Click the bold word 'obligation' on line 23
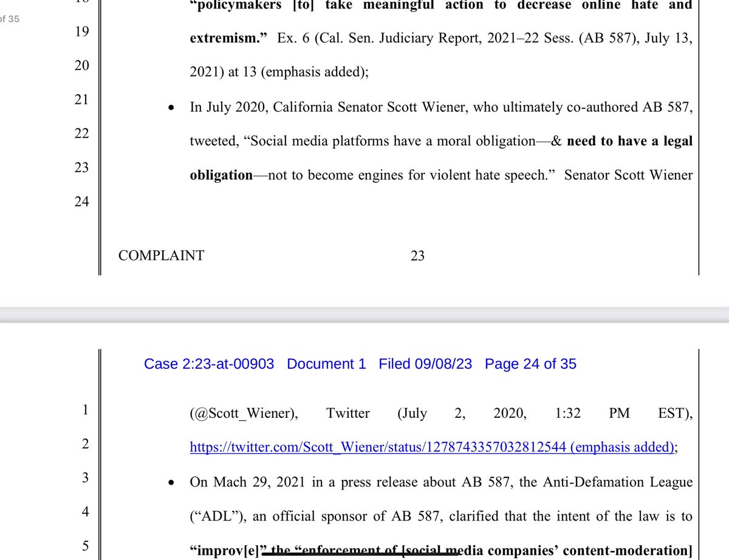 (221, 175)
